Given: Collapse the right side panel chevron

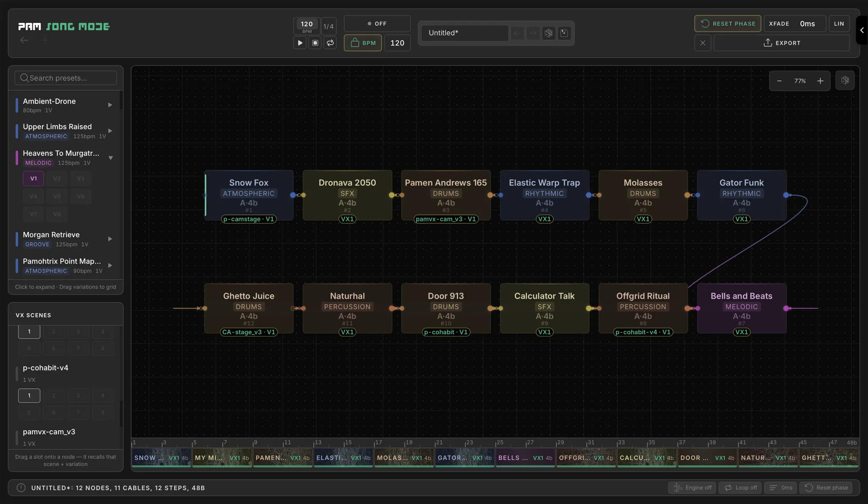Looking at the screenshot, I should 862,30.
